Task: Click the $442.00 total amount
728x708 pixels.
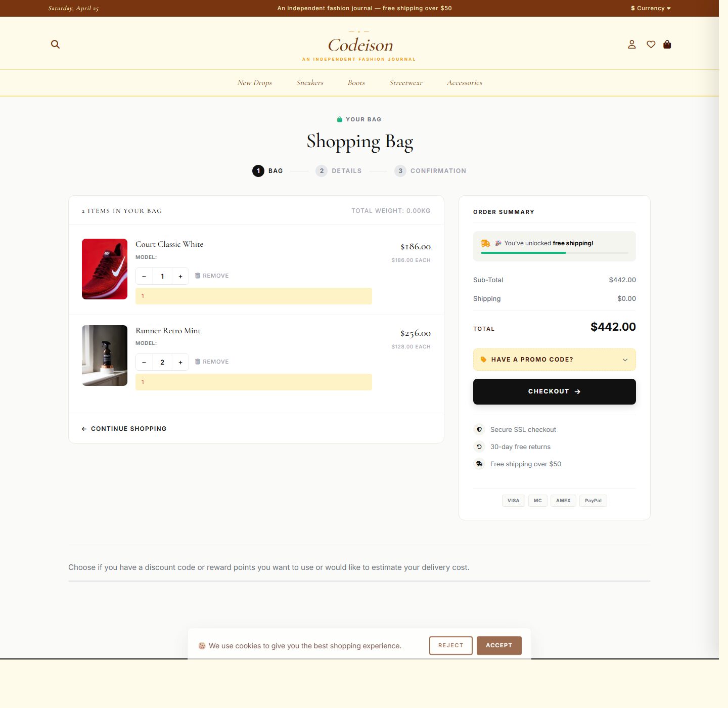Action: (613, 327)
